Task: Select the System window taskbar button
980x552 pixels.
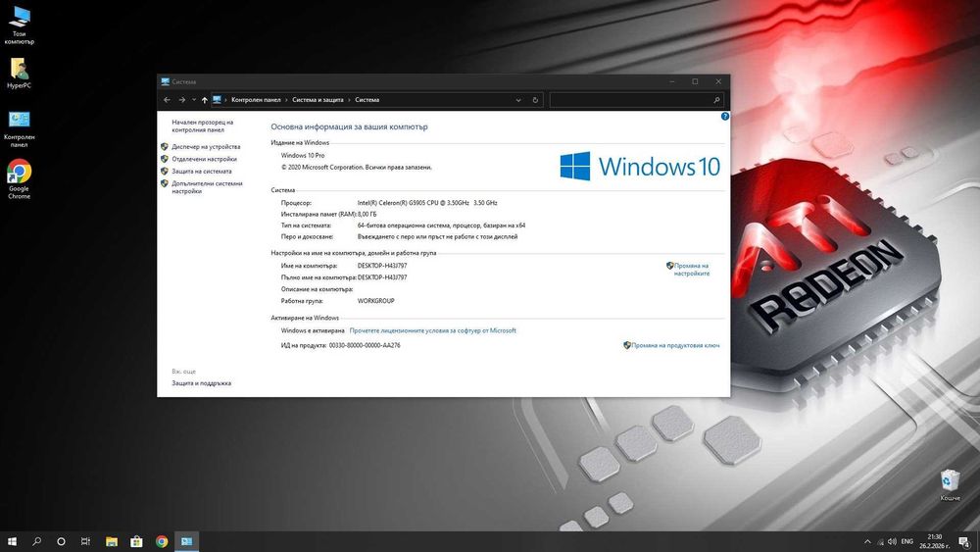Action: (x=187, y=541)
